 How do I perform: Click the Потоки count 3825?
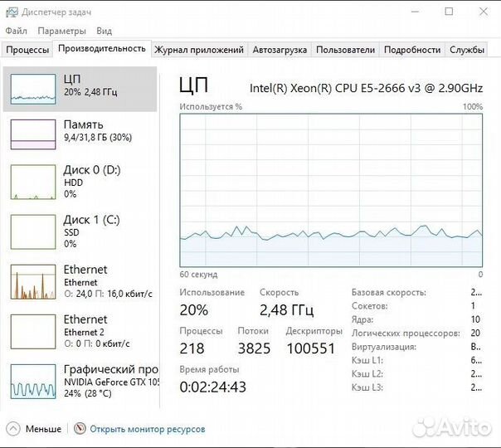coord(254,348)
